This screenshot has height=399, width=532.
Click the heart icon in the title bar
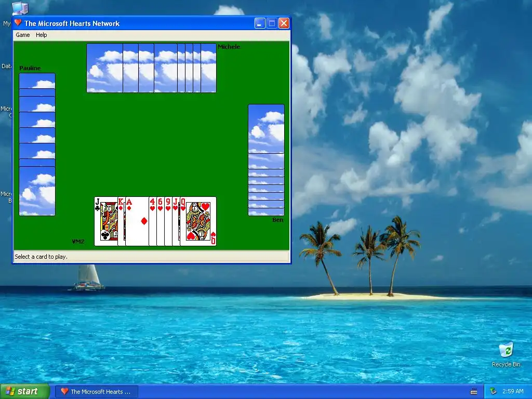tap(18, 23)
